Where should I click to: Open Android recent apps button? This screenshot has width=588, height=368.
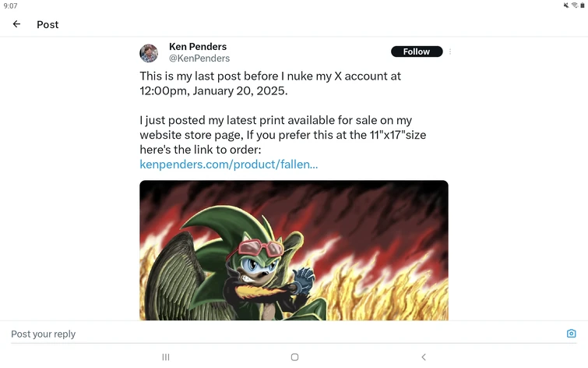click(x=166, y=357)
